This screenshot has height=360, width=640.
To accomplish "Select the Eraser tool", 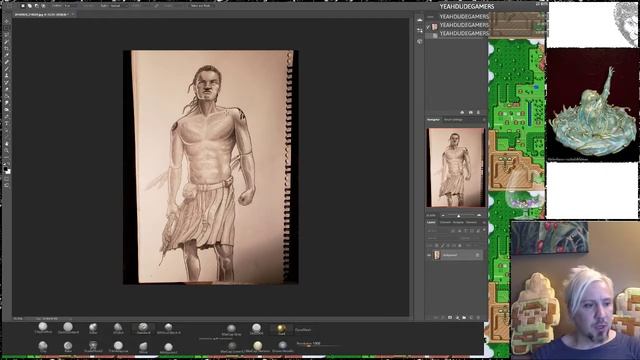I will (6, 89).
